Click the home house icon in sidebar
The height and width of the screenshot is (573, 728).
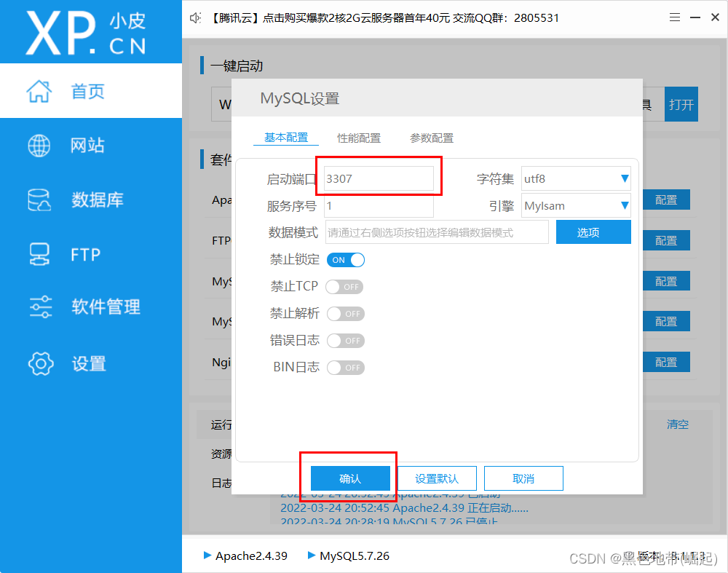point(39,91)
